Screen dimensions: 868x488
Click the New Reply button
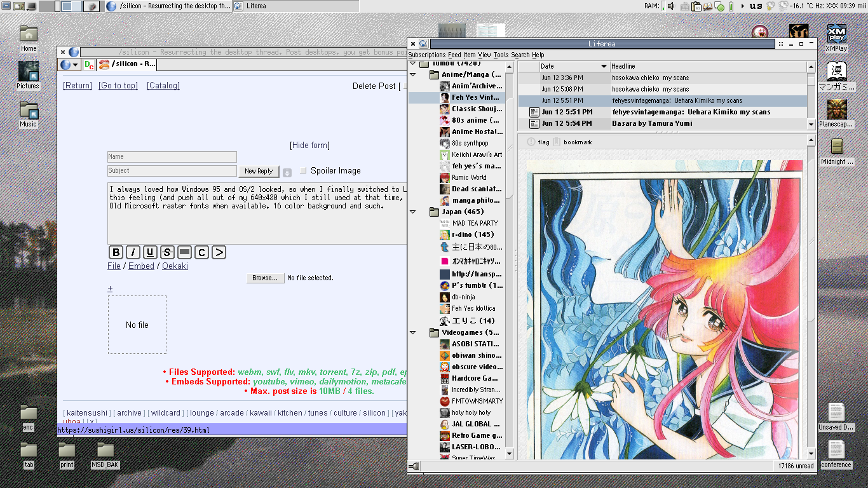259,171
